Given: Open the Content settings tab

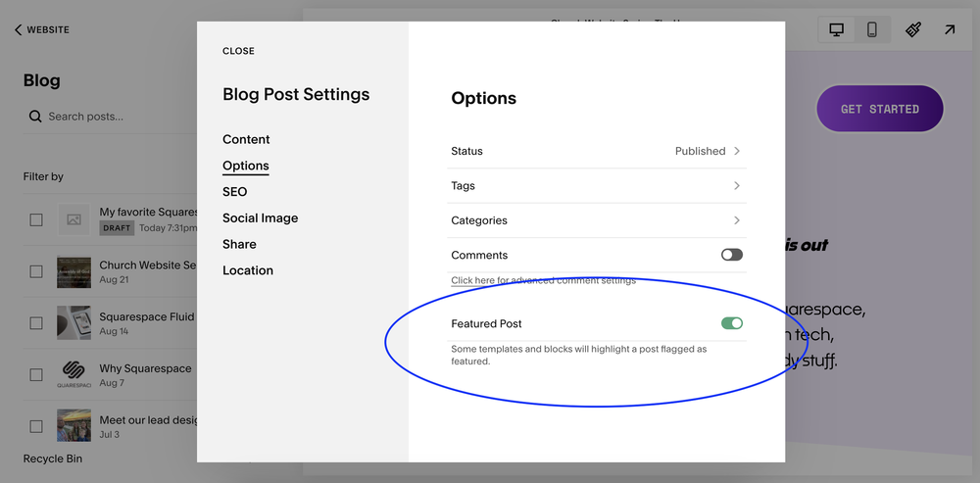Looking at the screenshot, I should point(246,139).
